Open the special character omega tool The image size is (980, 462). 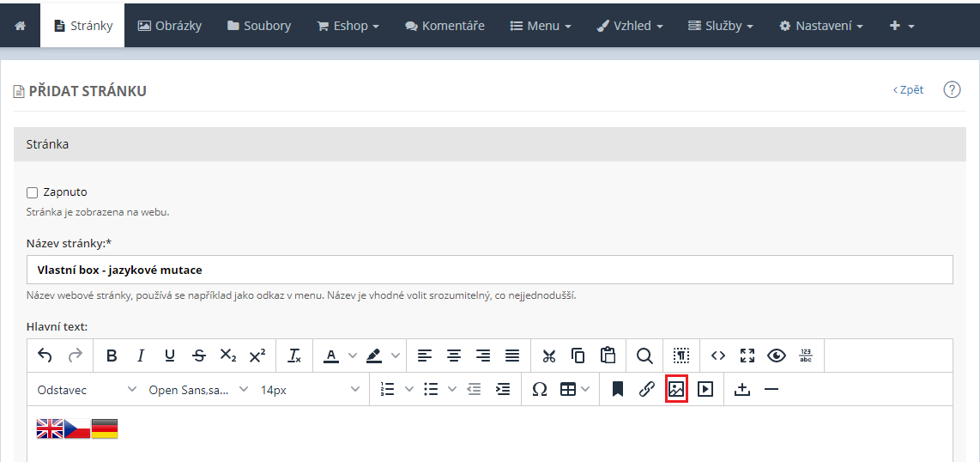coord(539,389)
